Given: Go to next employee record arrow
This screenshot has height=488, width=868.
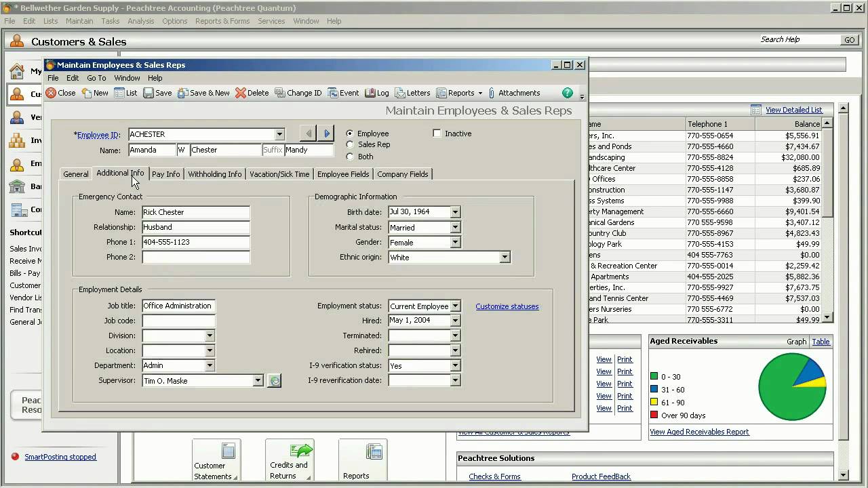Looking at the screenshot, I should [x=326, y=134].
